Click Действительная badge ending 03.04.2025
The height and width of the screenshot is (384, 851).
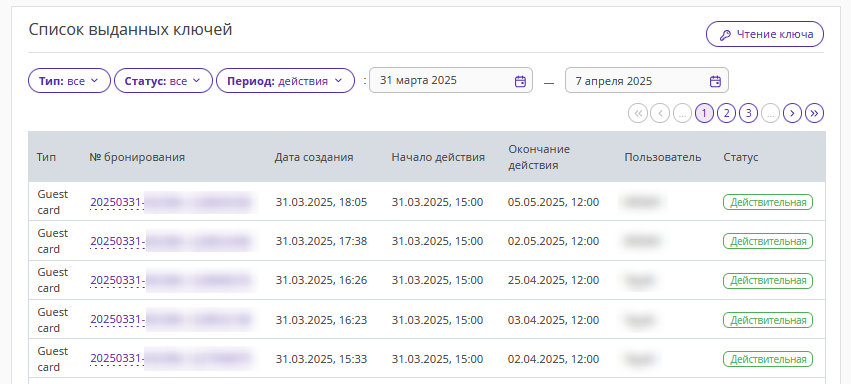point(768,320)
